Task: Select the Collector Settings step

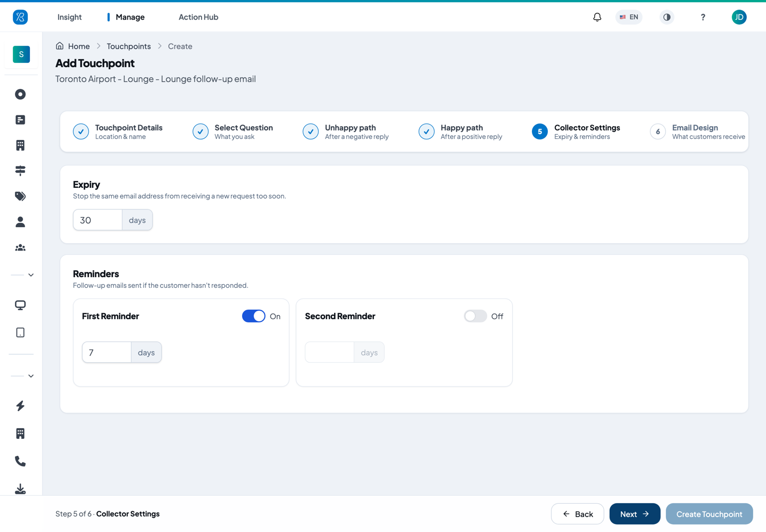Action: tap(576, 131)
